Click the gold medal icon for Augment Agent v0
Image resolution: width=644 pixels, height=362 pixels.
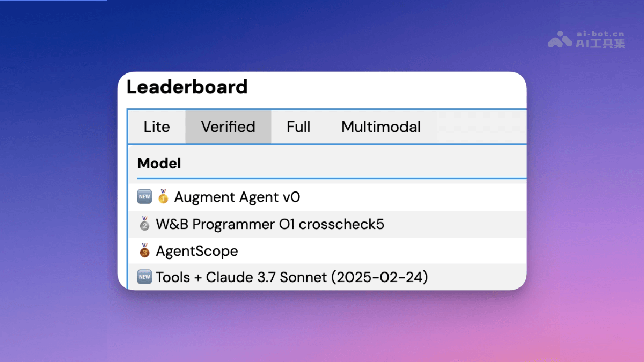coord(163,197)
